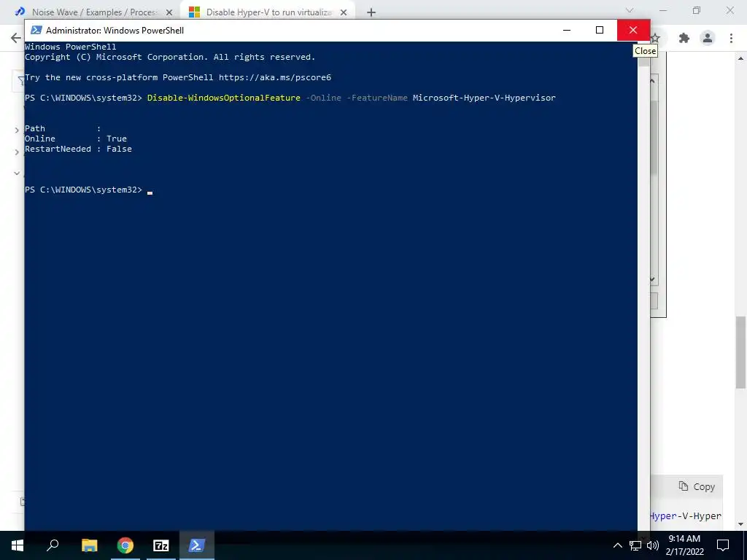
Task: Copy the code snippet in Chrome
Action: pos(697,486)
